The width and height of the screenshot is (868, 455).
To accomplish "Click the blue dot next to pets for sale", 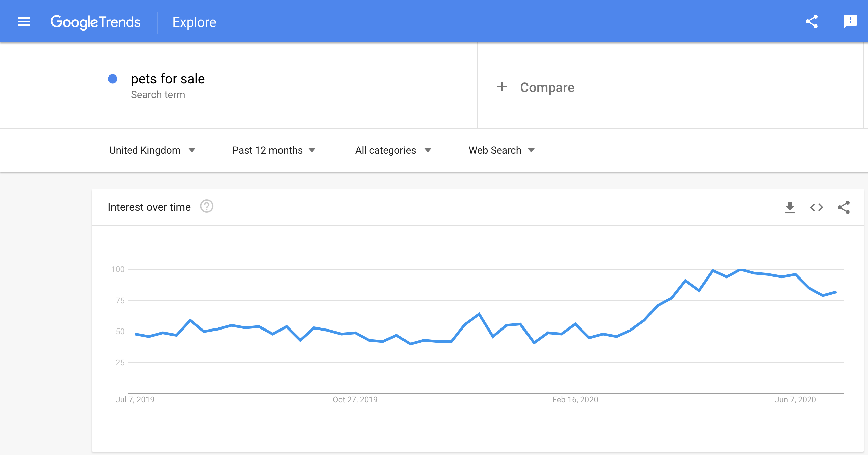I will point(113,79).
